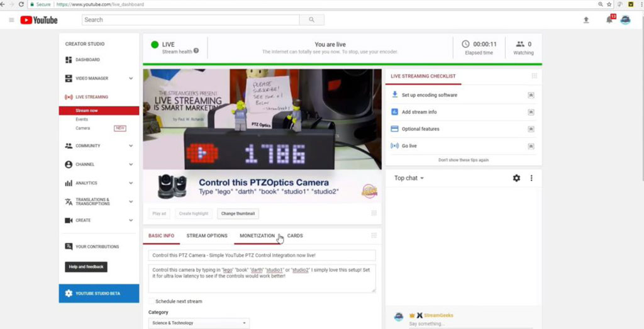Click the Video Manager sidebar icon

[x=69, y=79]
